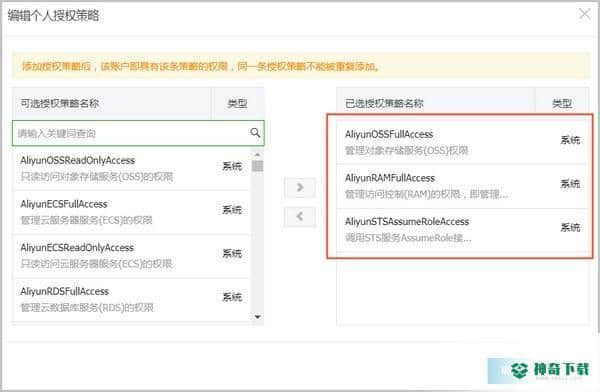
Task: Select AliyunECSReadOnlyAccess policy row
Action: 131,256
